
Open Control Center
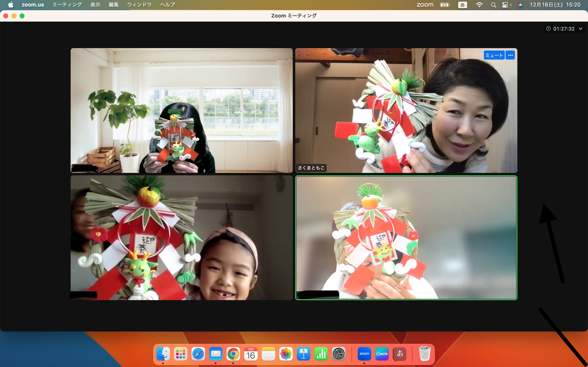pyautogui.click(x=505, y=5)
